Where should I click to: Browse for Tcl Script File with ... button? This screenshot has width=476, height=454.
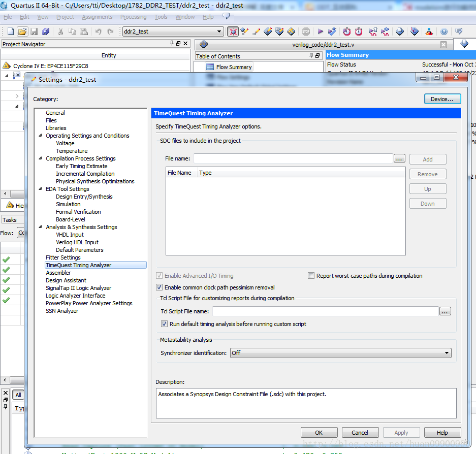445,311
